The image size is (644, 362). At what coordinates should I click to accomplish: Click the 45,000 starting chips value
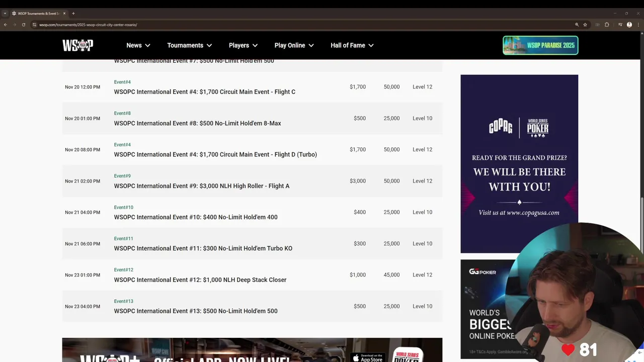tap(391, 275)
